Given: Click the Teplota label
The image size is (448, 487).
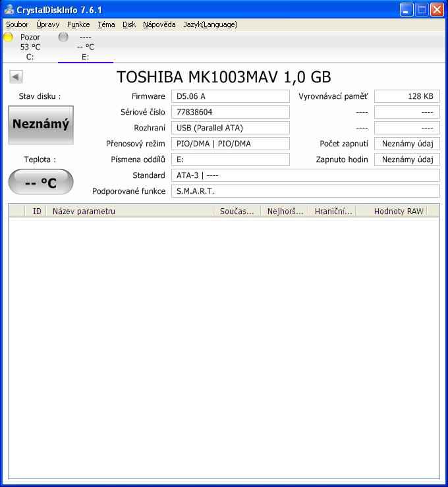Looking at the screenshot, I should point(40,159).
